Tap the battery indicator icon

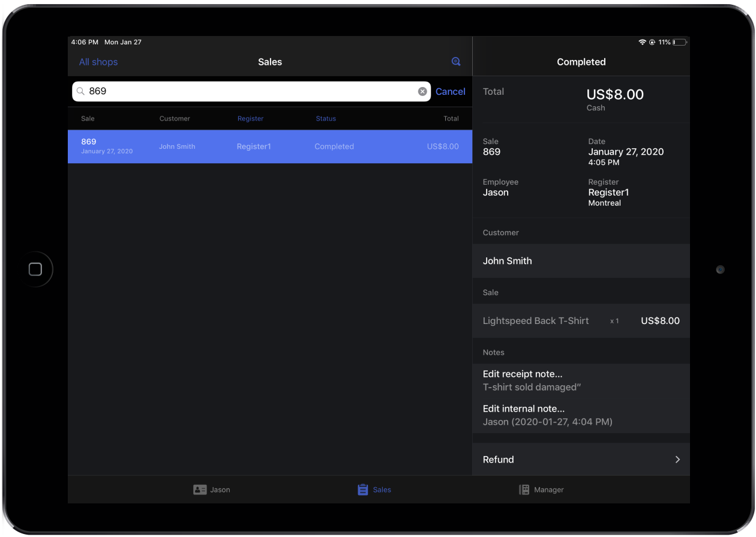680,43
